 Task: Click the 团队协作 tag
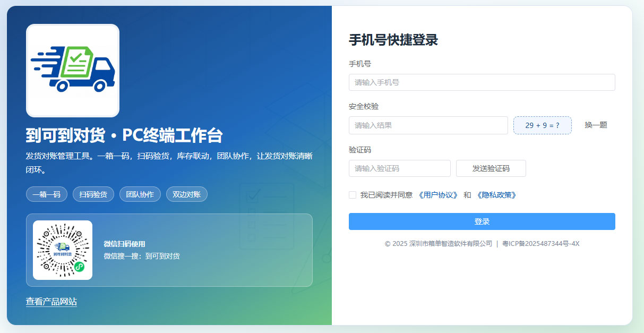coord(140,194)
